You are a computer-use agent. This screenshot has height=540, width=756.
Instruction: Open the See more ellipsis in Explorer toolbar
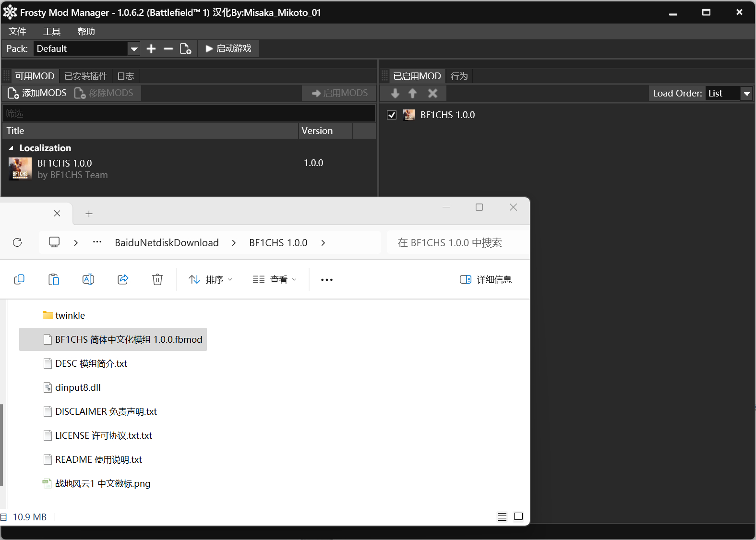327,279
